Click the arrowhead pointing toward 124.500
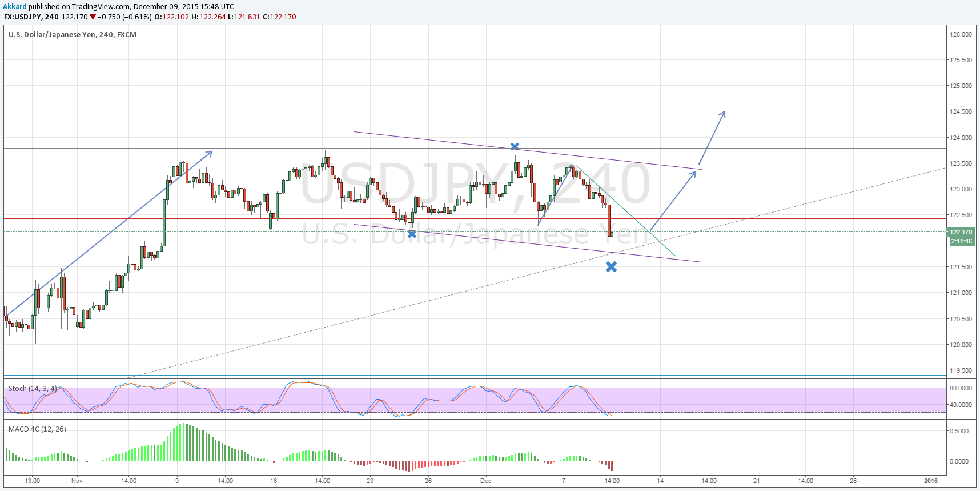This screenshot has width=980, height=491. pos(722,114)
